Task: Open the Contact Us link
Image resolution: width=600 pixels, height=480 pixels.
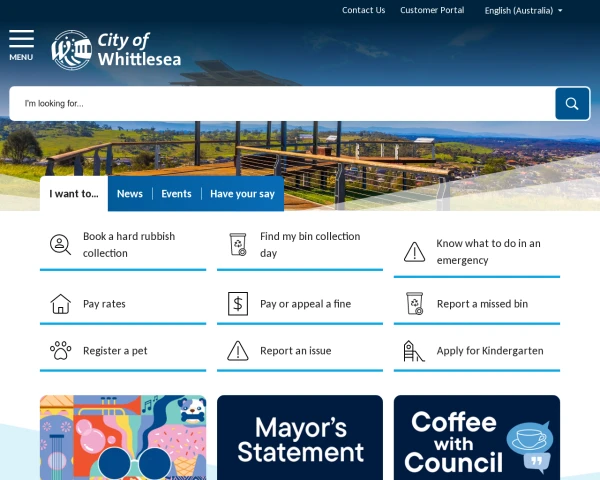Action: tap(364, 10)
